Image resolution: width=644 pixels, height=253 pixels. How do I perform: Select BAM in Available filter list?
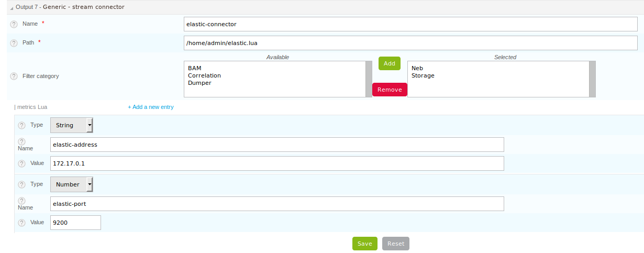click(x=195, y=68)
